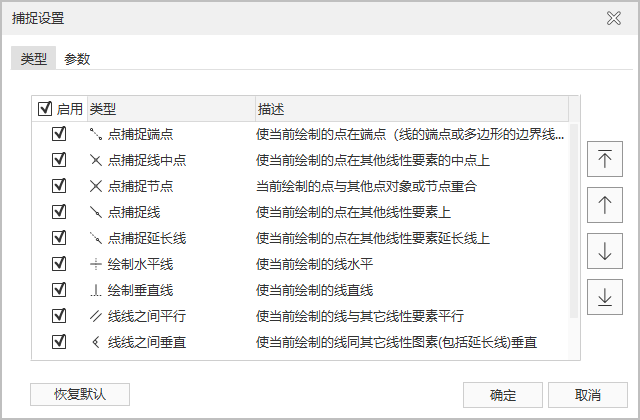Image resolution: width=640 pixels, height=420 pixels.
Task: Click the move-down arrow button
Action: 604,252
